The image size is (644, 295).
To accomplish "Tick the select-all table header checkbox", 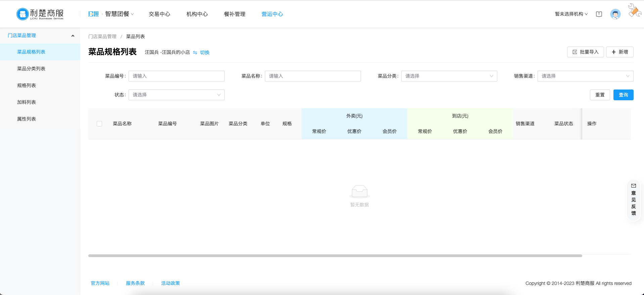I will point(99,124).
